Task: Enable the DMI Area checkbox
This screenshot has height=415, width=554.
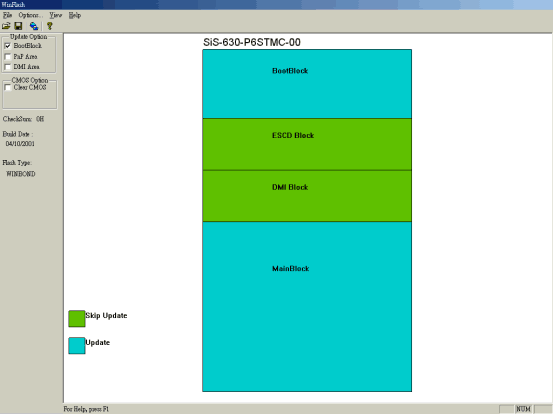Action: [x=7, y=67]
